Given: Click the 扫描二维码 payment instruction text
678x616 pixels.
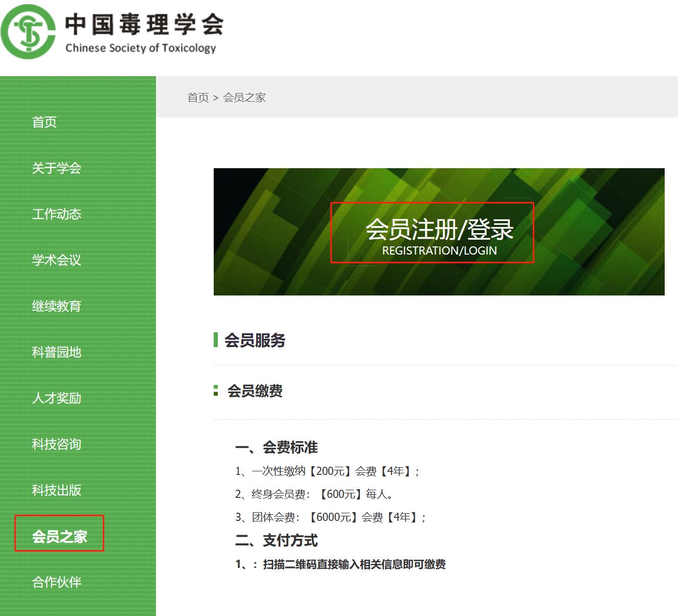Looking at the screenshot, I should point(354,564).
